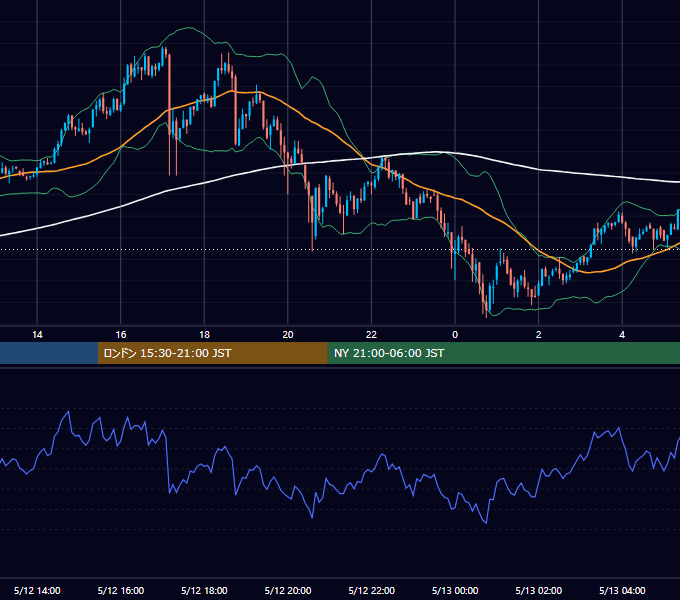Click the 5/13 02:00 label on oscillator axis
Image resolution: width=680 pixels, height=600 pixels.
coord(539,590)
